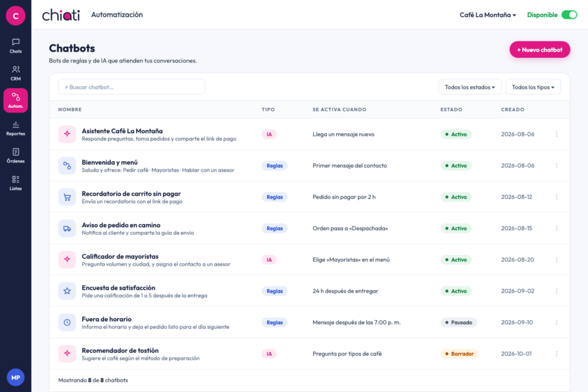
Task: Open Órdenes in the sidebar
Action: click(x=16, y=156)
